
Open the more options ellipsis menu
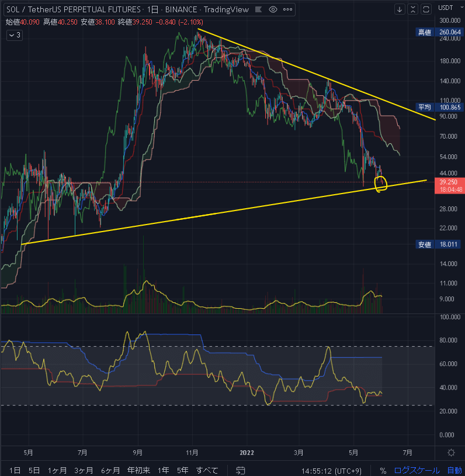[287, 9]
